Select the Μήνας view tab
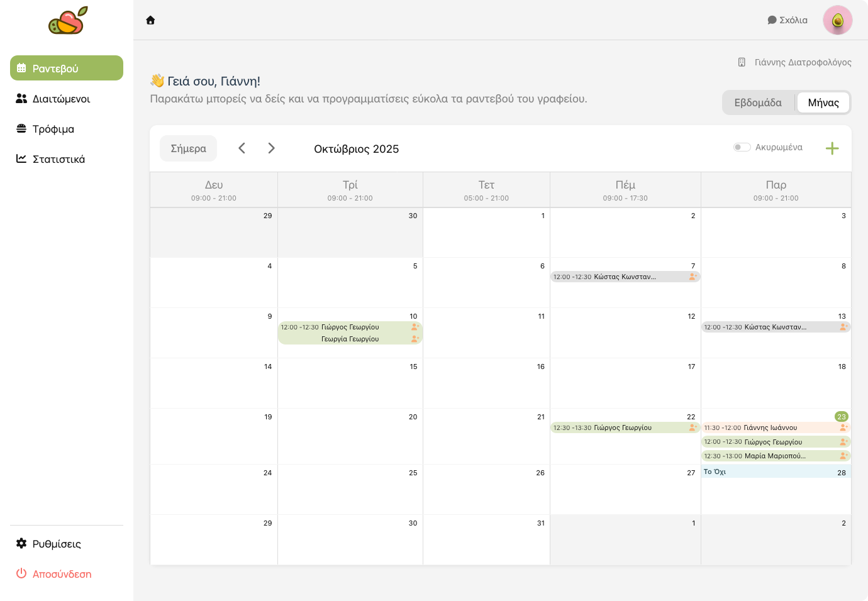868x601 pixels. (823, 102)
